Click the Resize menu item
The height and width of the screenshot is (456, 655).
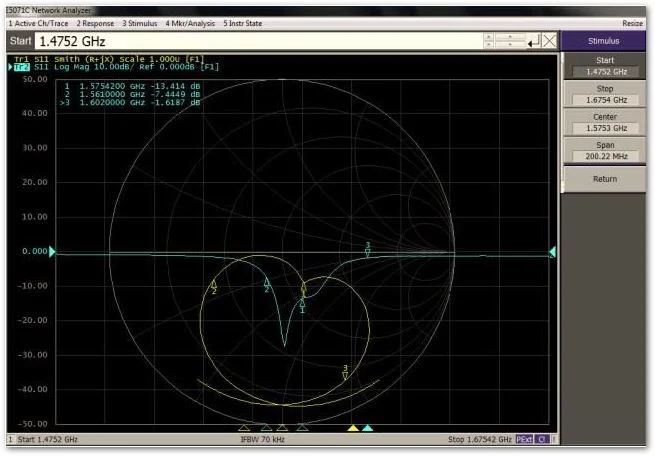[x=632, y=23]
